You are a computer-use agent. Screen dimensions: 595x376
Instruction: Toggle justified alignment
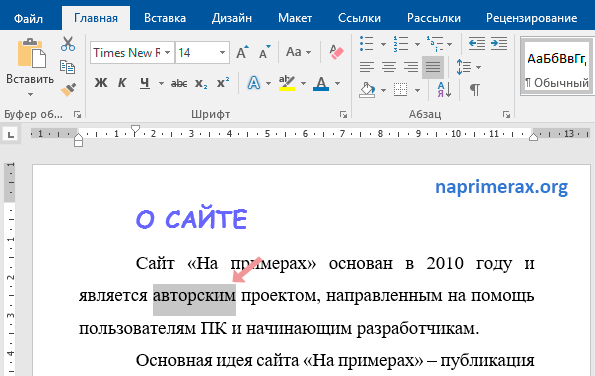433,67
